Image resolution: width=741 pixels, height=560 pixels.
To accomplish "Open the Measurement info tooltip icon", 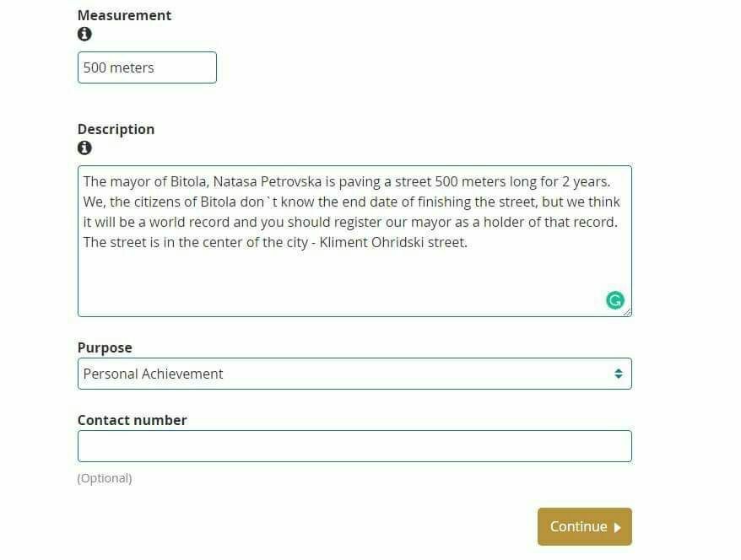I will pyautogui.click(x=84, y=34).
